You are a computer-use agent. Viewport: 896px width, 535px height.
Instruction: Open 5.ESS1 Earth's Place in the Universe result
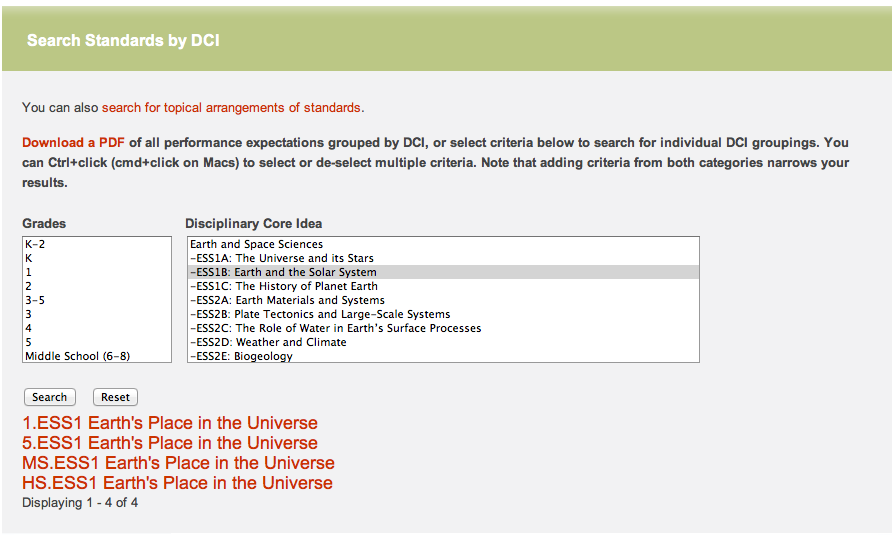(170, 443)
